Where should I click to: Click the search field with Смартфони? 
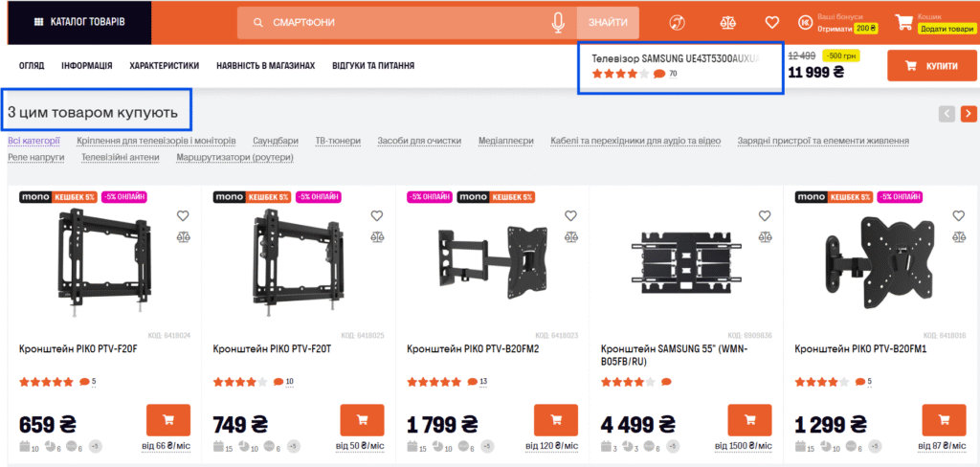(x=402, y=22)
